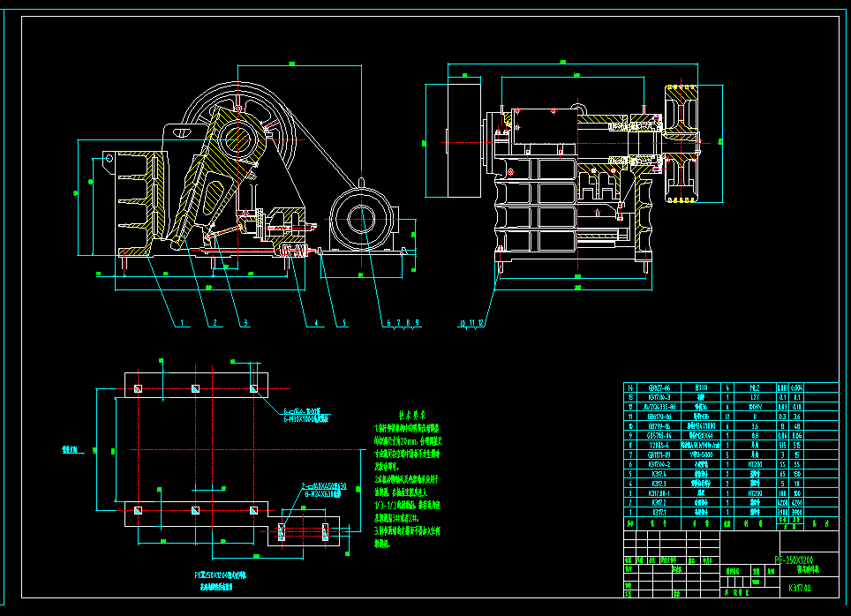Click part callout number 1

click(182, 323)
